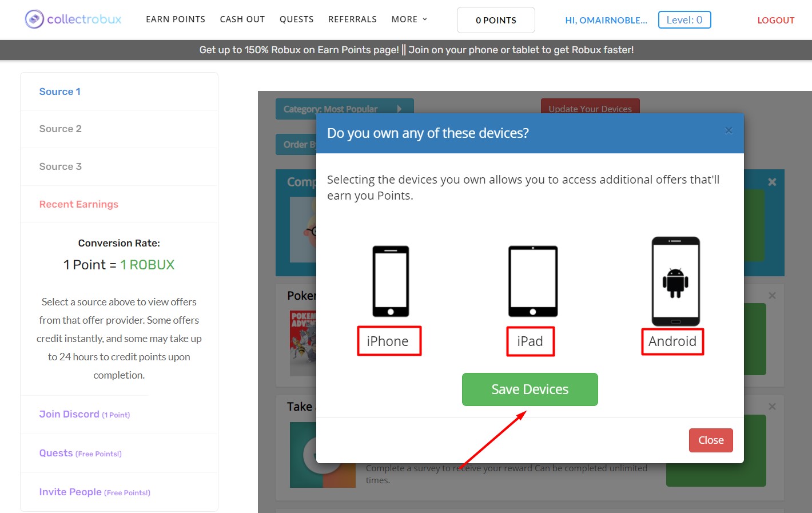
Task: Toggle the iPad label option
Action: tap(530, 341)
